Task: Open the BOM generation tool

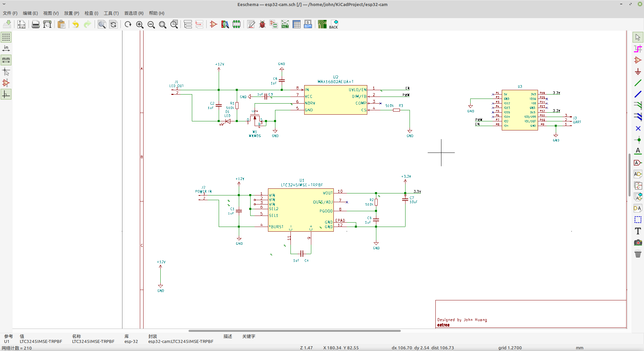Action: pos(308,24)
